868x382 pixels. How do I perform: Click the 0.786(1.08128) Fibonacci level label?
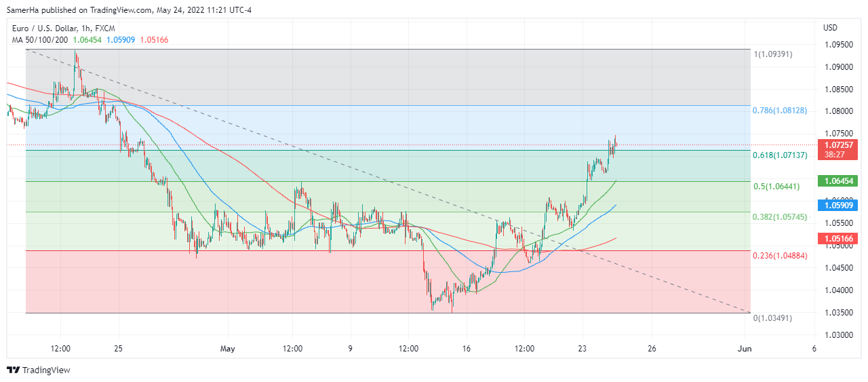pyautogui.click(x=780, y=110)
